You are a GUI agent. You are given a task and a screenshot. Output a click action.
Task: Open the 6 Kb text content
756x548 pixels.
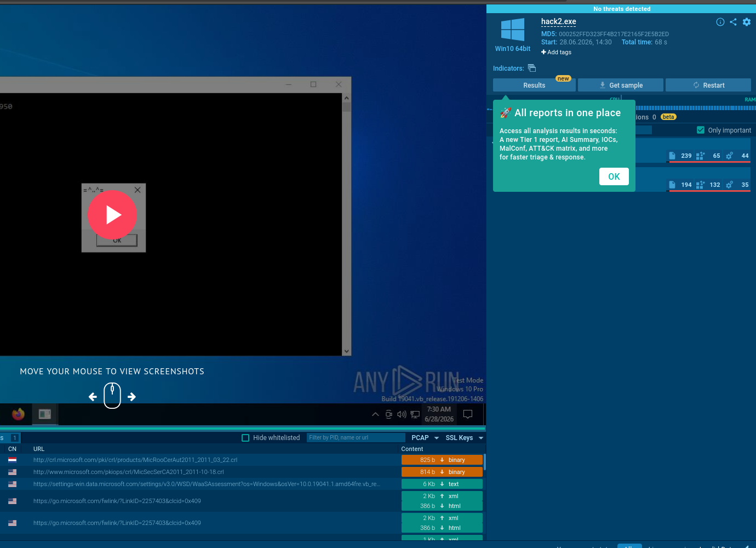(x=442, y=484)
